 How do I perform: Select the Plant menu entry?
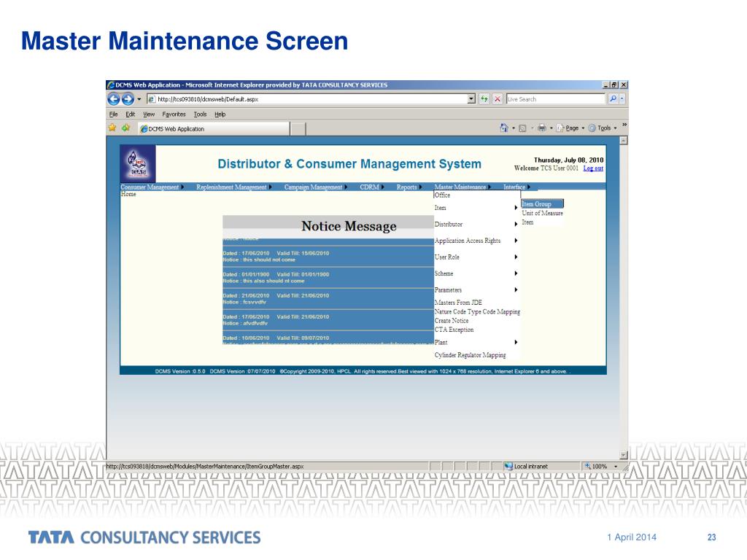(x=476, y=343)
